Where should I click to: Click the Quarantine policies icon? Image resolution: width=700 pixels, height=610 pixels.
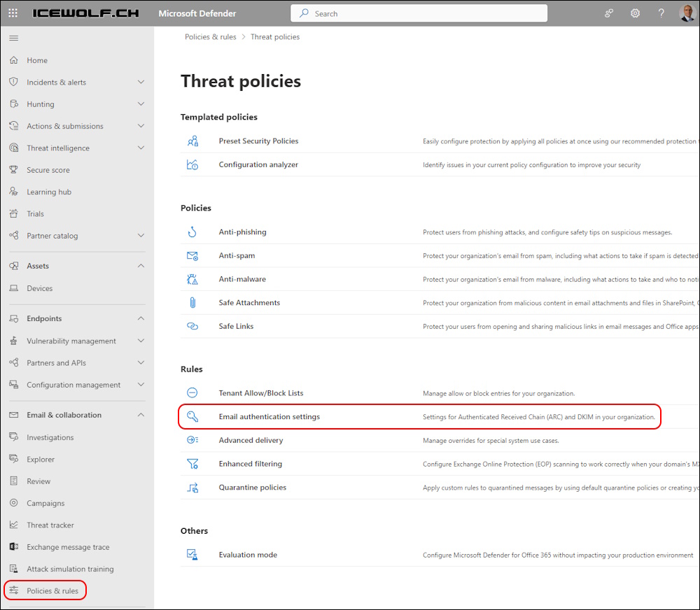click(192, 488)
